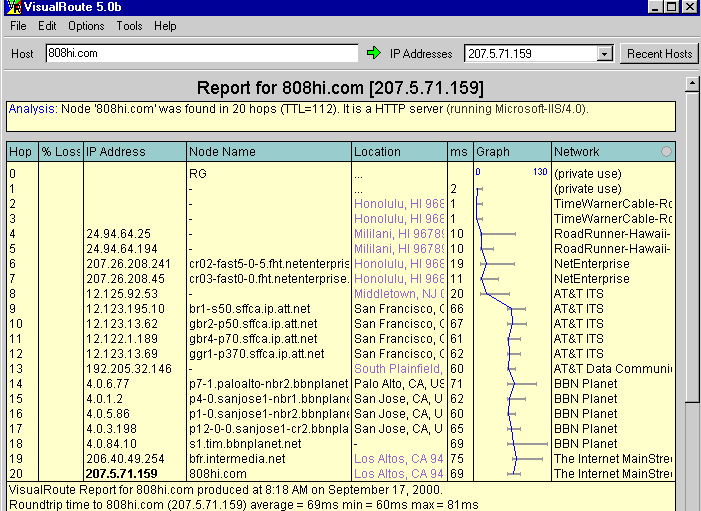Open the File menu
The height and width of the screenshot is (511, 701).
tap(18, 26)
